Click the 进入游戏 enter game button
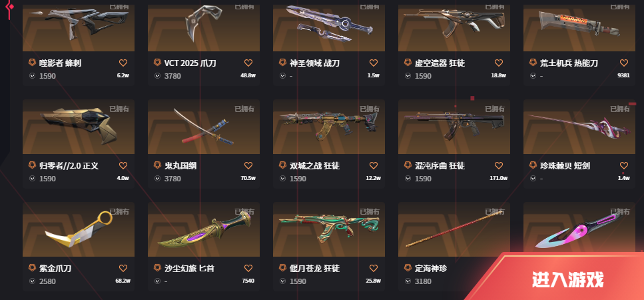 pyautogui.click(x=567, y=279)
